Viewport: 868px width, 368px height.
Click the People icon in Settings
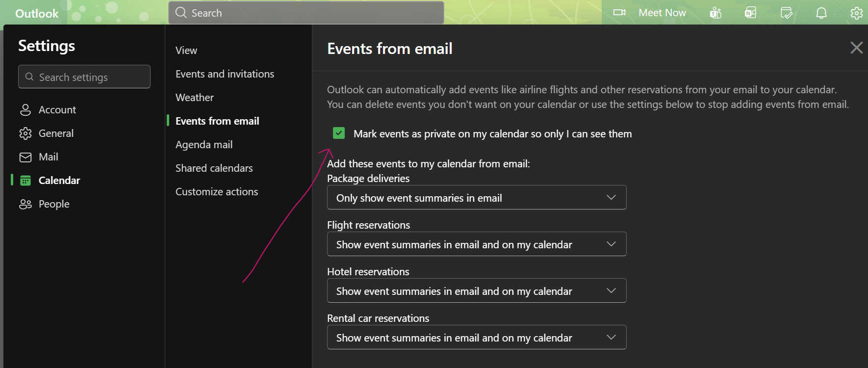[x=26, y=204]
